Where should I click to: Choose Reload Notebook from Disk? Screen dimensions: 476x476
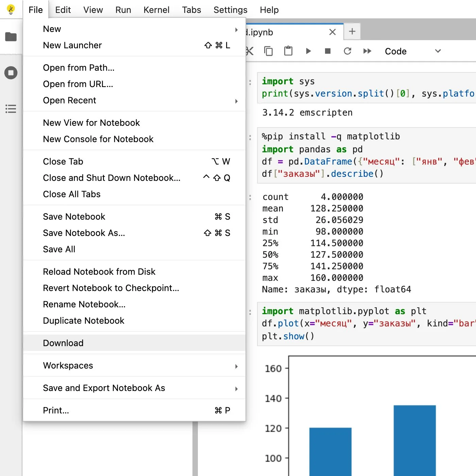click(x=134, y=272)
